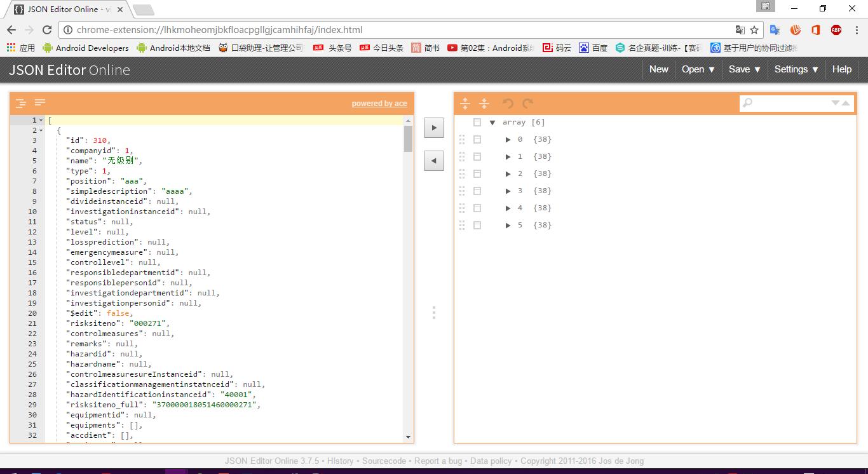Open the Data policy footer link
Viewport: 868px width, 474px height.
[491, 461]
